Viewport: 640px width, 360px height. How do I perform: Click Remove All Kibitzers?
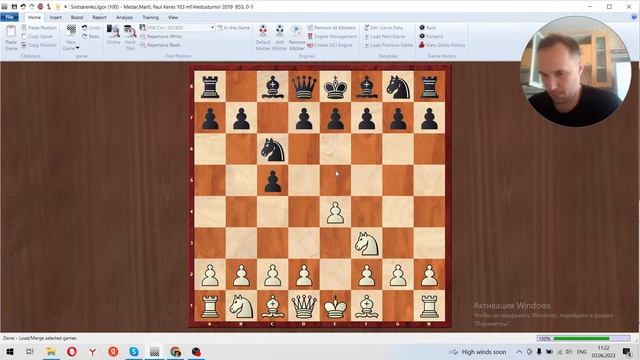(x=331, y=28)
